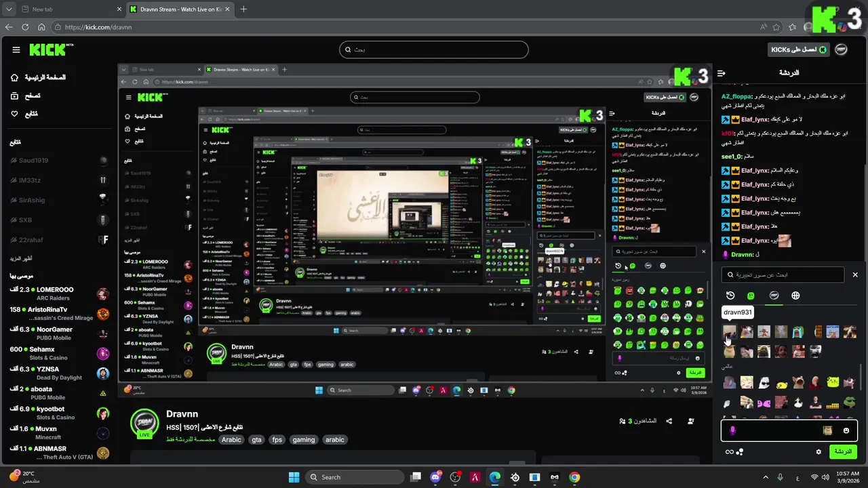
Task: Select the white duck global emote
Action: click(798, 403)
